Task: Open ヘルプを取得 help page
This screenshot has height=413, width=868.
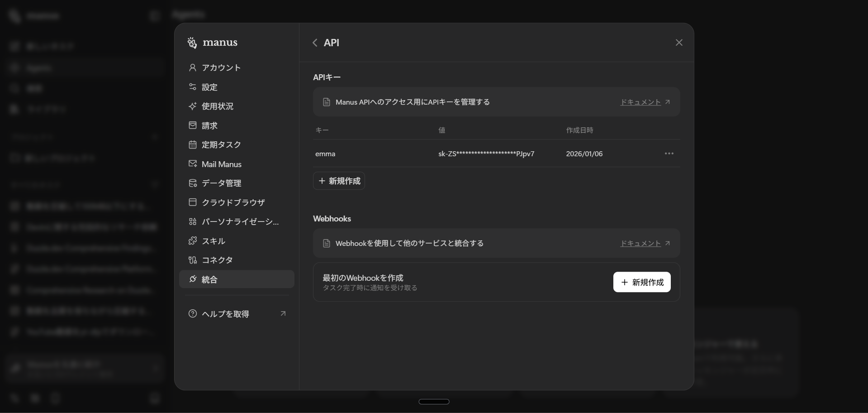Action: (x=225, y=313)
